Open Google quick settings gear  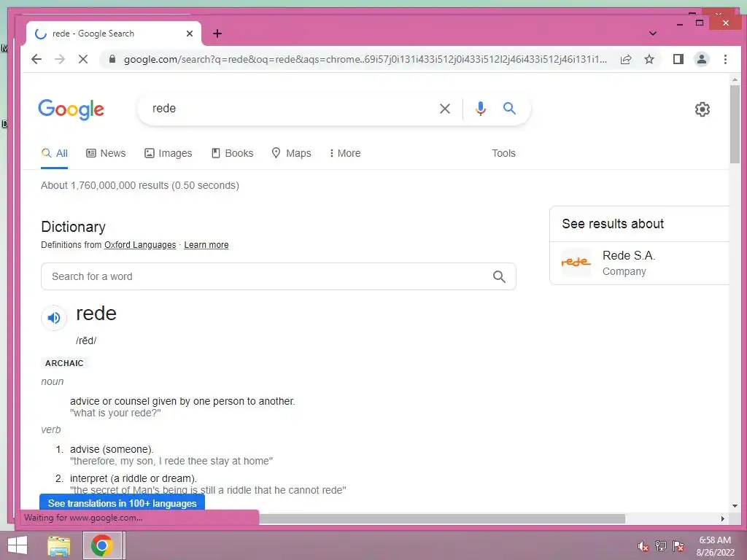702,109
